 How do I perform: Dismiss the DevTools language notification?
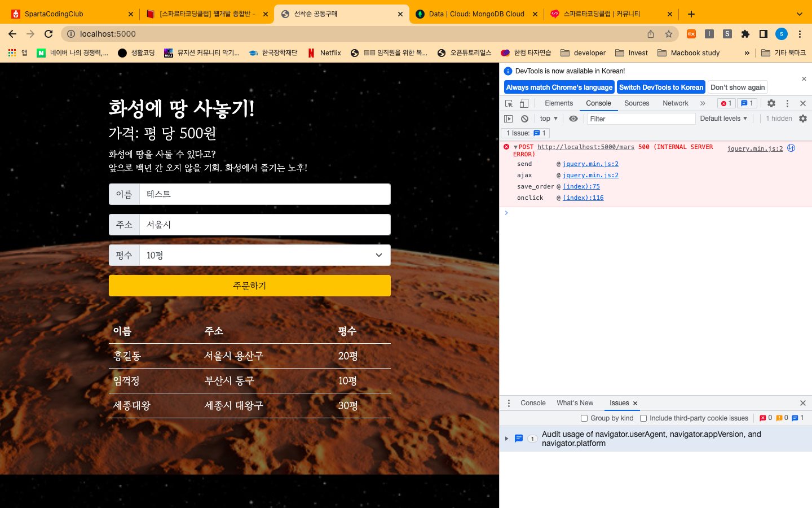pos(804,78)
